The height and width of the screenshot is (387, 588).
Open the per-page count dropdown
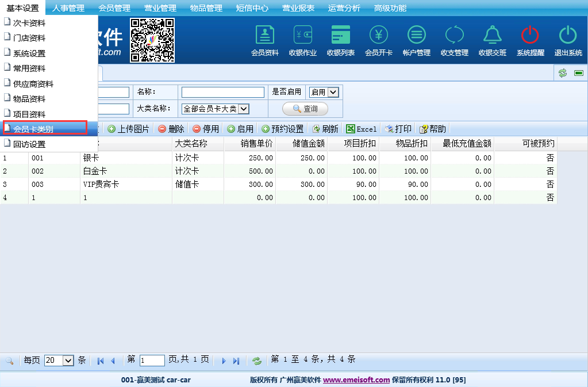[60, 361]
